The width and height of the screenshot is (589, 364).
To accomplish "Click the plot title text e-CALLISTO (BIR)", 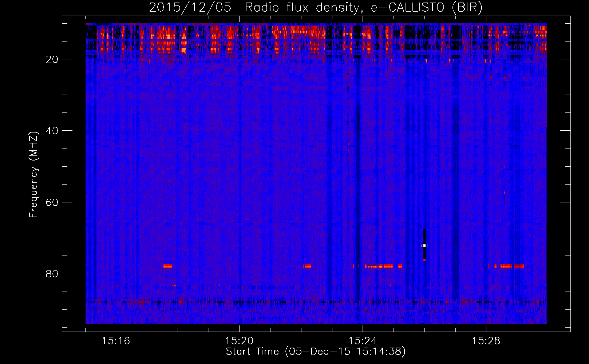I will (x=426, y=8).
